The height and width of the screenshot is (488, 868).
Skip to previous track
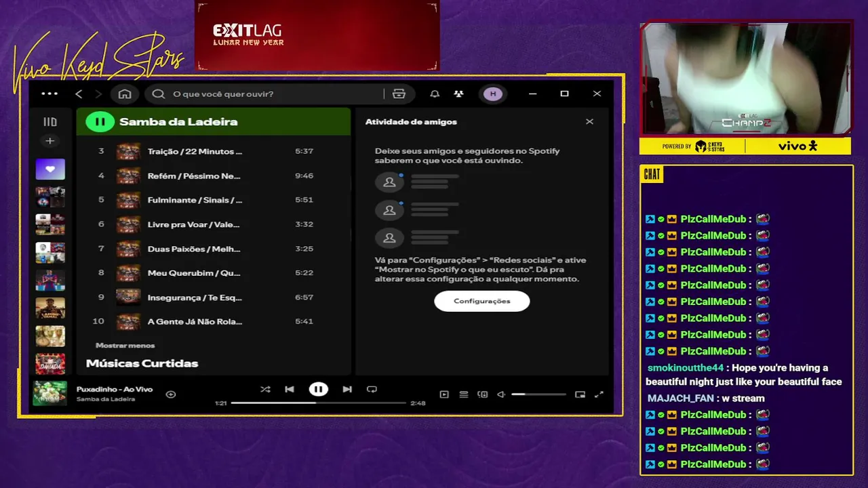290,389
